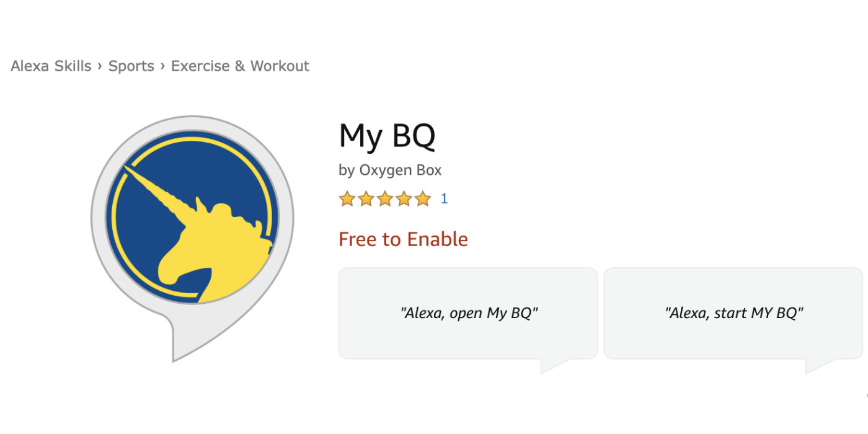Select the third rating star
The image size is (868, 434).
tap(385, 199)
